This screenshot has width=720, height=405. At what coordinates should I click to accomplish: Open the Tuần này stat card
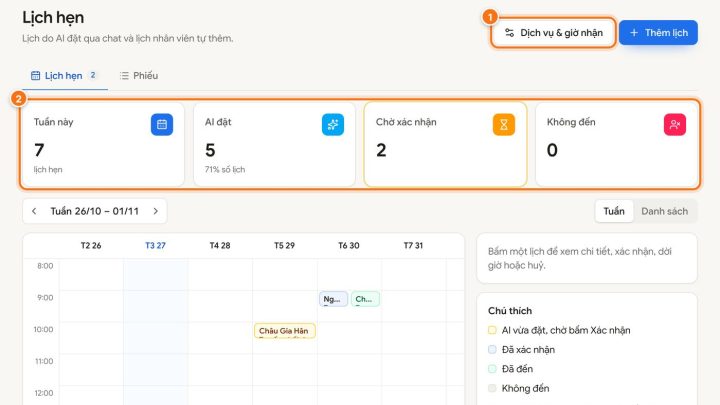(x=103, y=144)
